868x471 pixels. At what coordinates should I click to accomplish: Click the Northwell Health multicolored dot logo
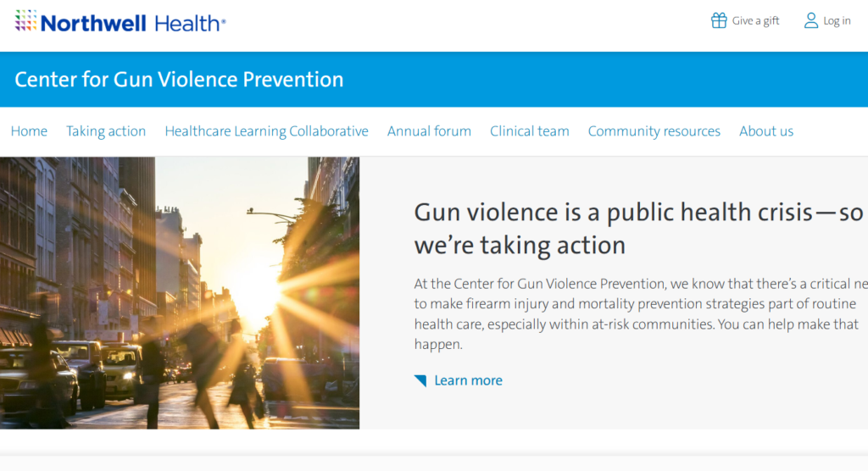[25, 21]
